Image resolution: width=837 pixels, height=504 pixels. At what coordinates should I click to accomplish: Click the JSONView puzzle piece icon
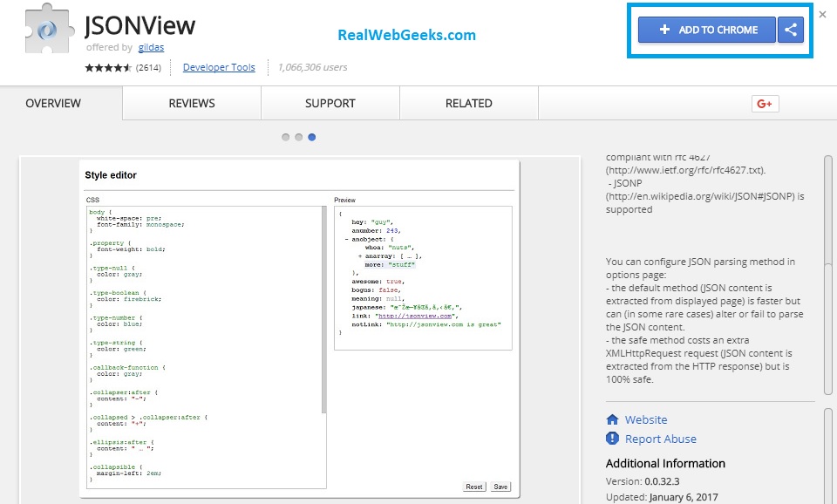point(50,30)
